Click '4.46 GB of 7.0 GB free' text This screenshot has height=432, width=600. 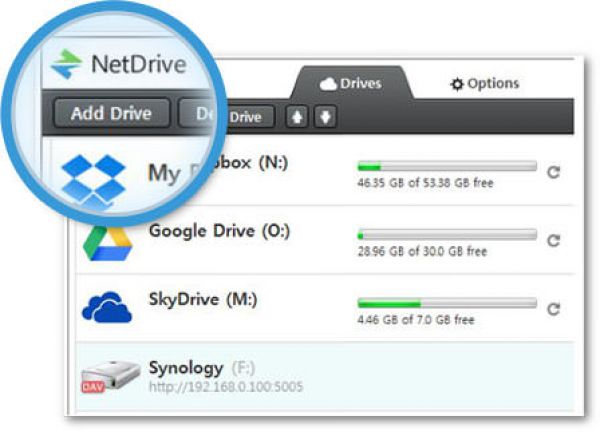416,320
